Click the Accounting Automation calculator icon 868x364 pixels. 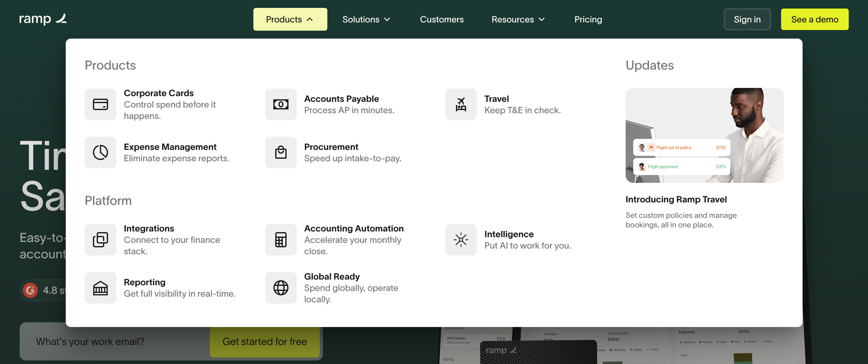280,240
